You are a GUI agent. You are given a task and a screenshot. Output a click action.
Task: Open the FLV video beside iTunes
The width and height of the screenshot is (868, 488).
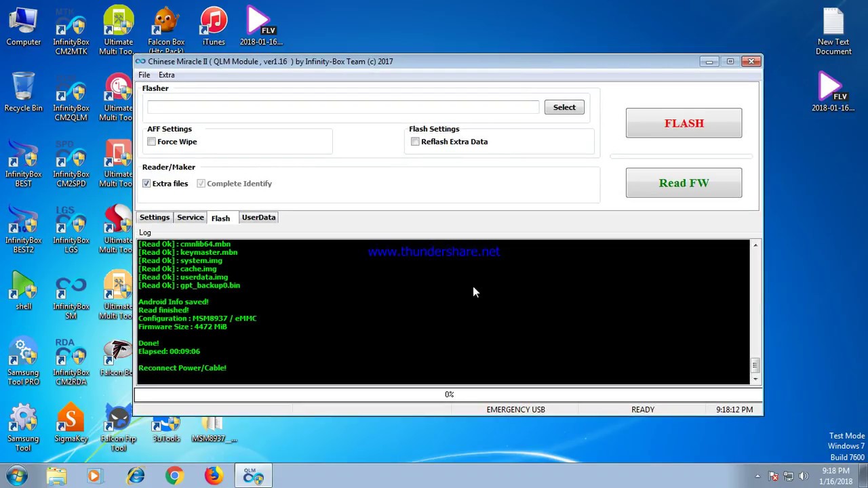(x=261, y=27)
